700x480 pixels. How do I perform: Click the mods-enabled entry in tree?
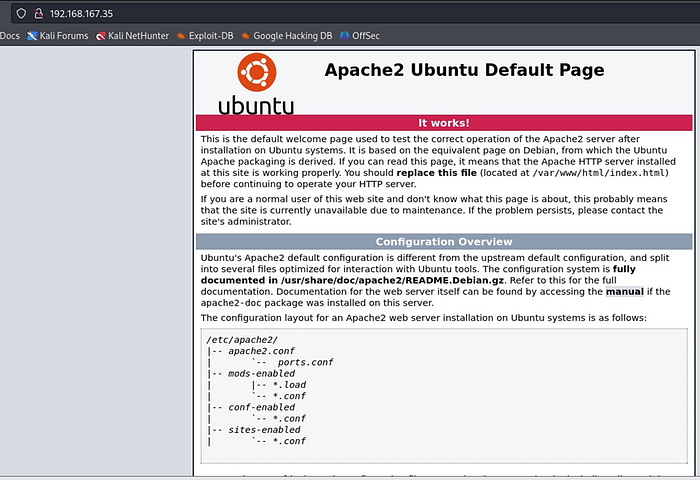(261, 373)
